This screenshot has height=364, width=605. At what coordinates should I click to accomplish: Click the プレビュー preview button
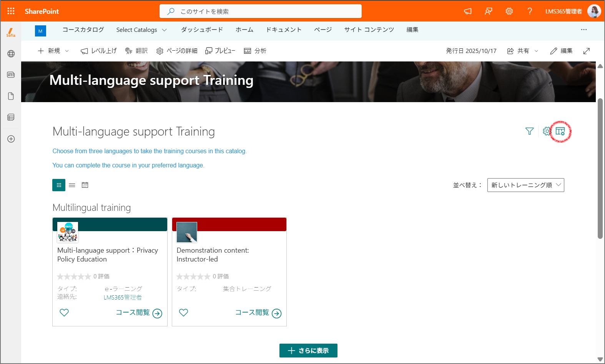point(220,51)
